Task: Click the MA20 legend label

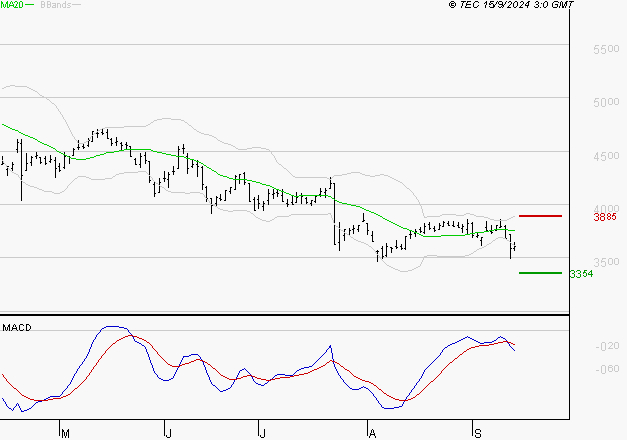Action: point(12,5)
